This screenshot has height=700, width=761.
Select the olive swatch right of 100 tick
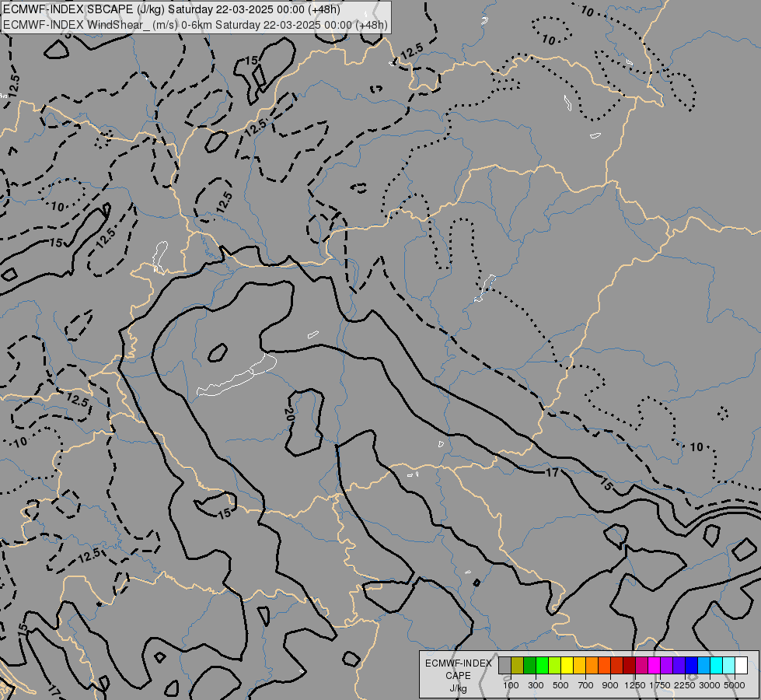[518, 665]
